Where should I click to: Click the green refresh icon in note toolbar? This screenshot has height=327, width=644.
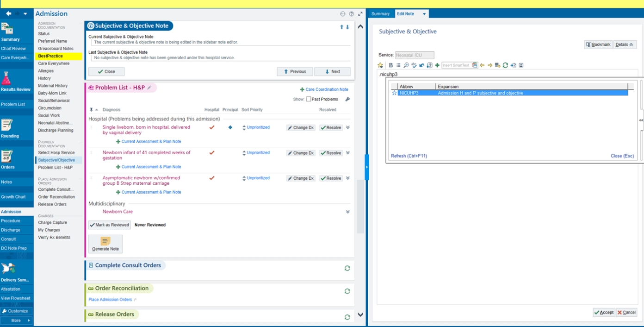pos(505,65)
